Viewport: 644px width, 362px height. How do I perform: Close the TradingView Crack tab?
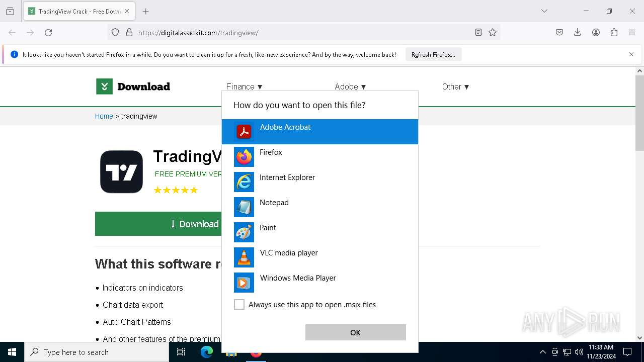(127, 11)
